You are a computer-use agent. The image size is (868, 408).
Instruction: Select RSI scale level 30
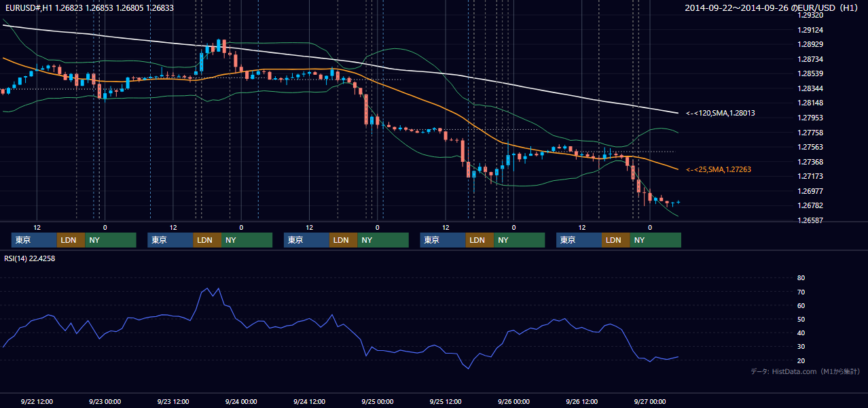(801, 347)
